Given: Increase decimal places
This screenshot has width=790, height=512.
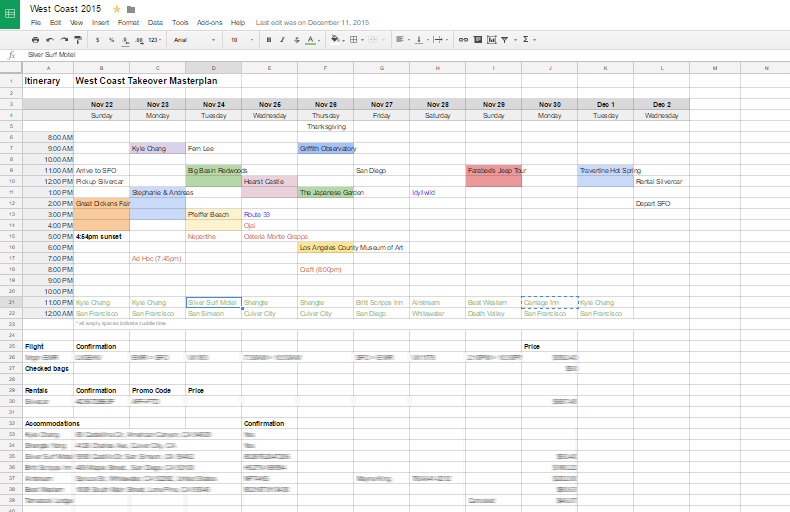Looking at the screenshot, I should click(139, 40).
